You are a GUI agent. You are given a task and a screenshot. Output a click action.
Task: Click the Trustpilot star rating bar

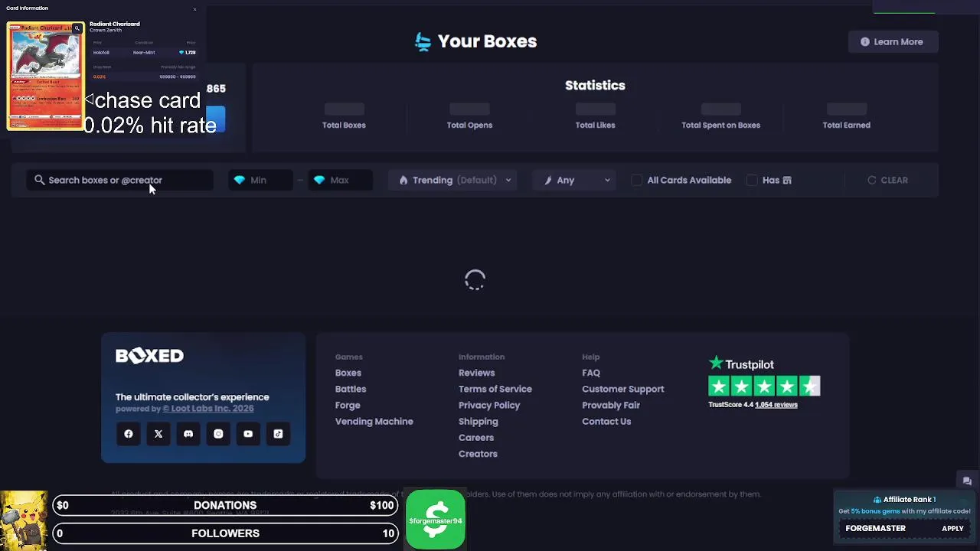pos(764,386)
